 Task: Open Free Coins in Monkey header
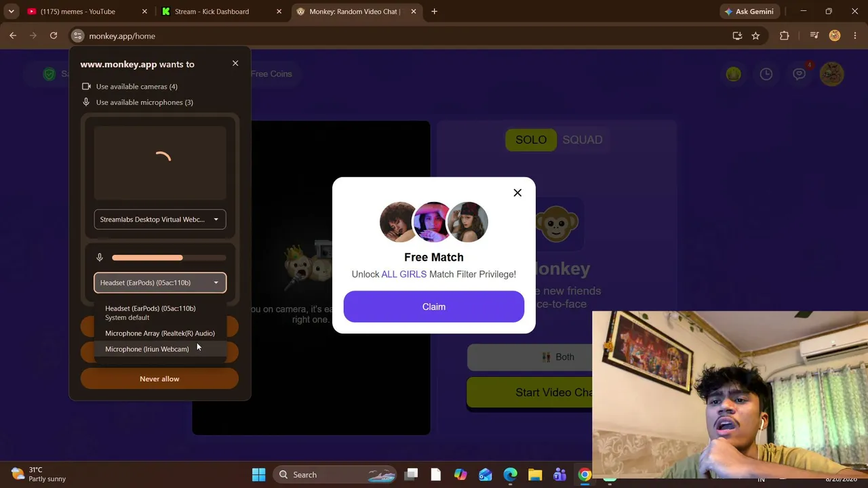coord(271,74)
